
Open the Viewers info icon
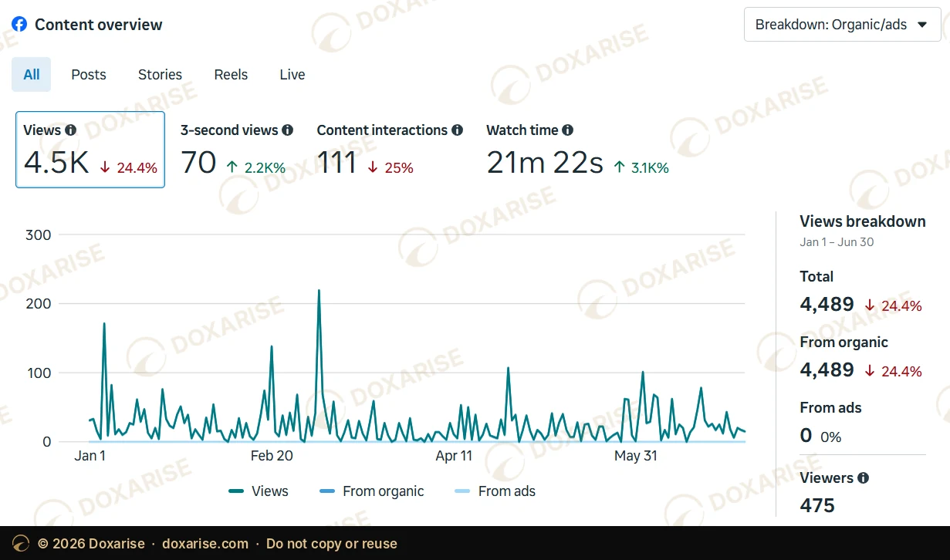tap(864, 477)
